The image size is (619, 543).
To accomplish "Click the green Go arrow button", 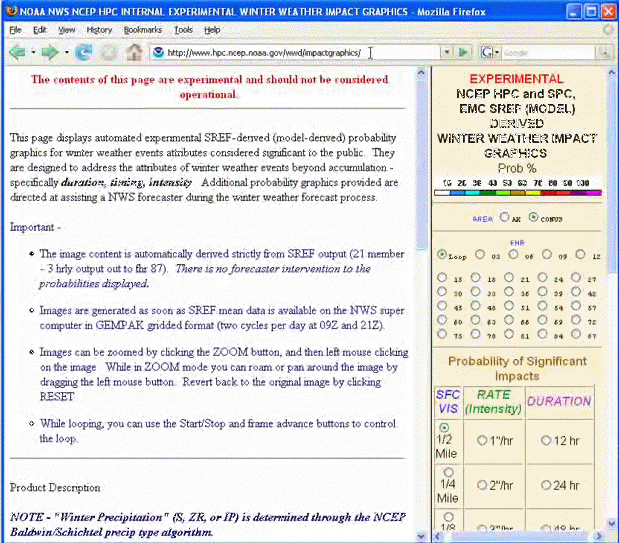I will (x=463, y=52).
